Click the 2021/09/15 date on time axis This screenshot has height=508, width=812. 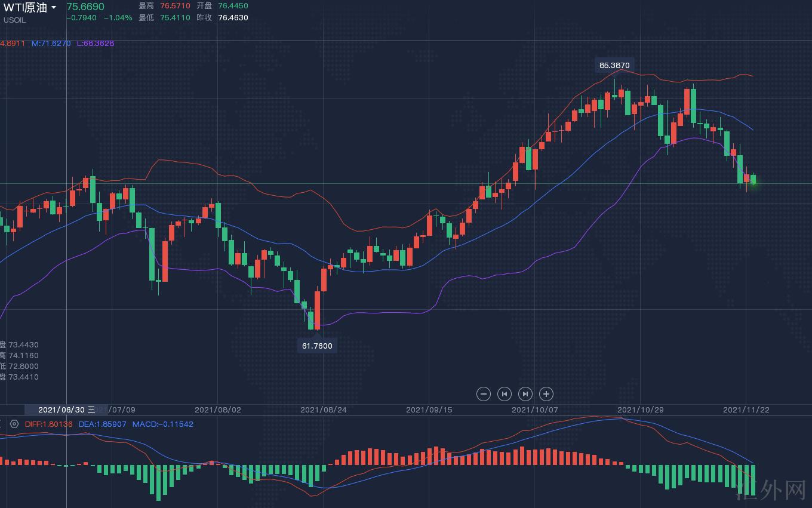tap(429, 410)
